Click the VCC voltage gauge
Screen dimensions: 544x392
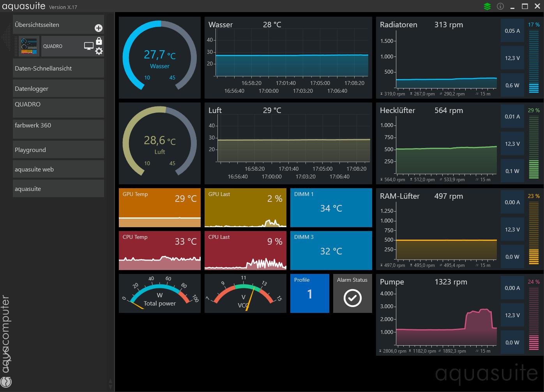246,293
